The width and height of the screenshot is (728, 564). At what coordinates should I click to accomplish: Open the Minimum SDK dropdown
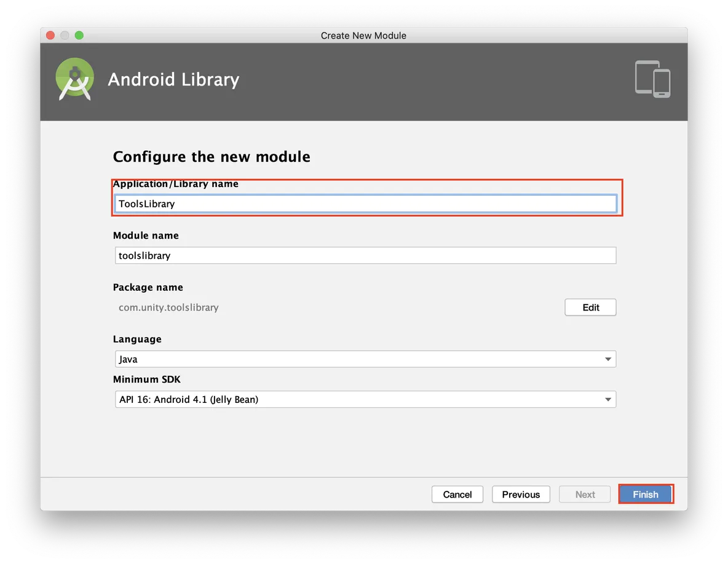pos(365,400)
